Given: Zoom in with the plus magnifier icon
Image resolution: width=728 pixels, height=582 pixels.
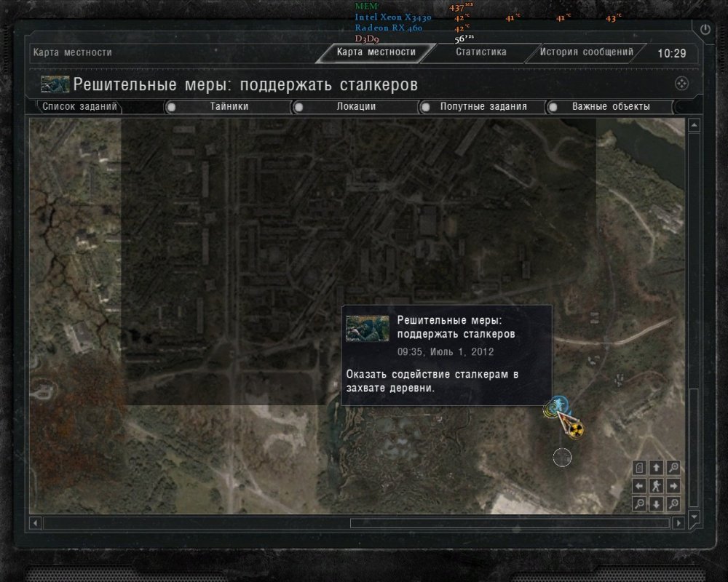Looking at the screenshot, I should coord(673,468).
